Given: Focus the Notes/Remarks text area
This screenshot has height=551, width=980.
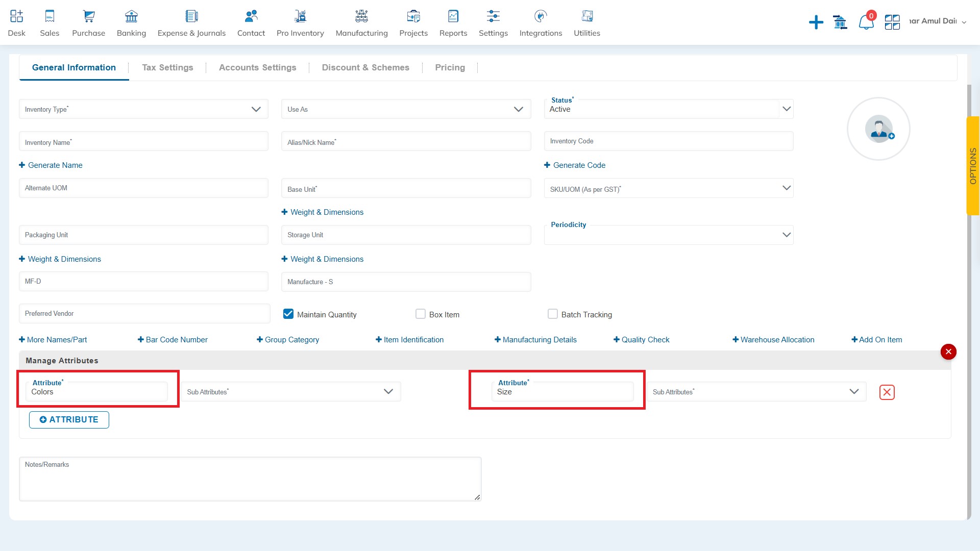Looking at the screenshot, I should 250,479.
